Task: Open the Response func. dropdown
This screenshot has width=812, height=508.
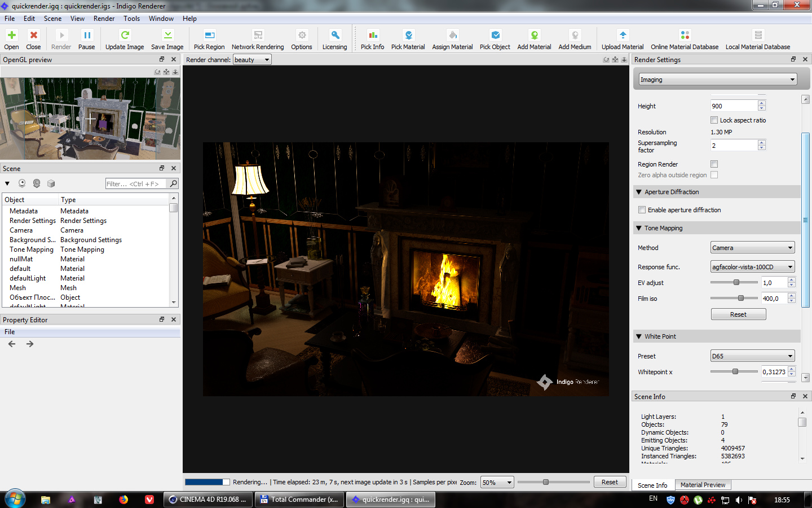Action: [x=752, y=267]
